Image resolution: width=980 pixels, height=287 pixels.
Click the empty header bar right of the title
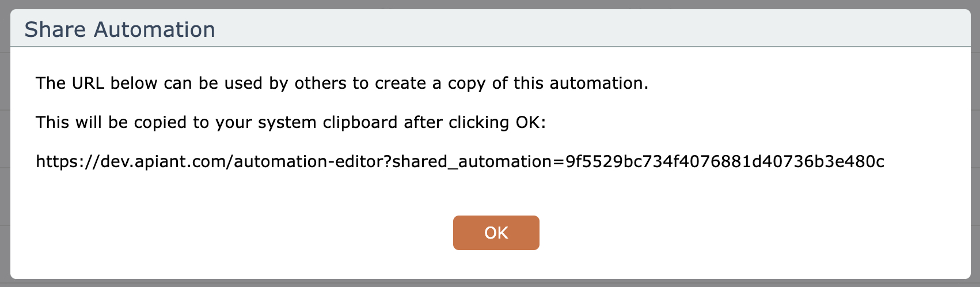[576, 29]
